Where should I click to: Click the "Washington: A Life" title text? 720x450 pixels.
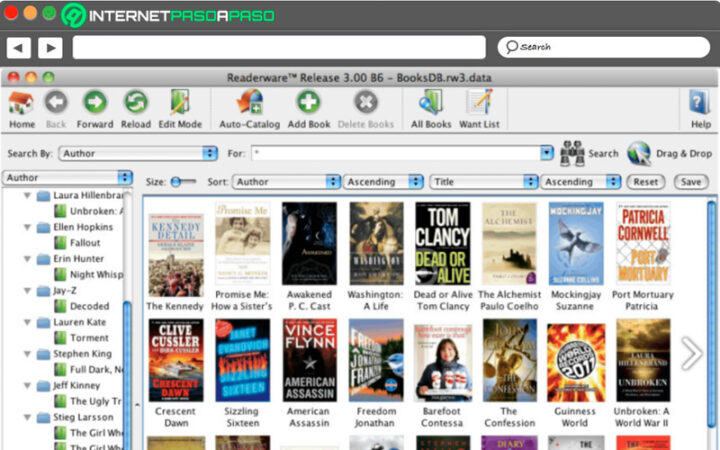point(375,300)
